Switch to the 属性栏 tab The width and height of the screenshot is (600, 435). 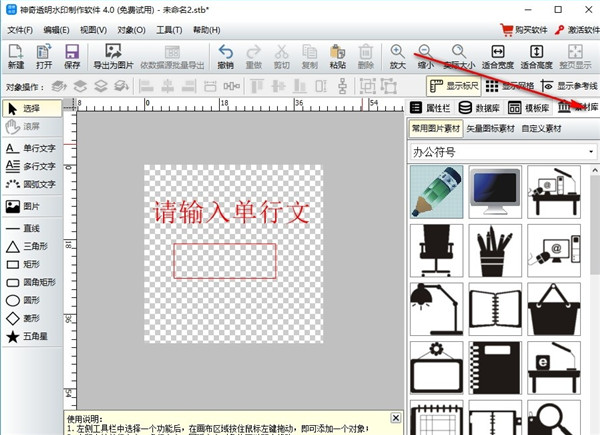430,108
